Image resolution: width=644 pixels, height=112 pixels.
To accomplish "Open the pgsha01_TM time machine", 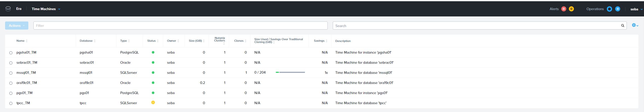I will pos(26,52).
